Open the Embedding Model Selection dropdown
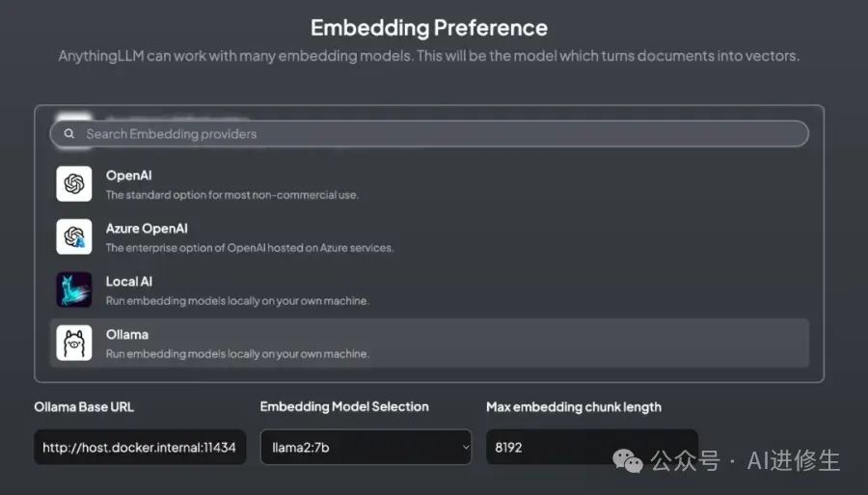Viewport: 868px width, 495px height. point(366,447)
